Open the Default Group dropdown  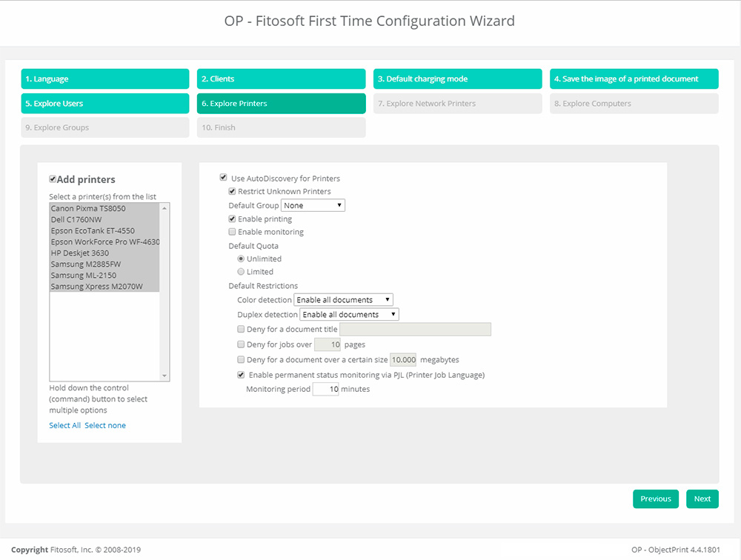313,205
